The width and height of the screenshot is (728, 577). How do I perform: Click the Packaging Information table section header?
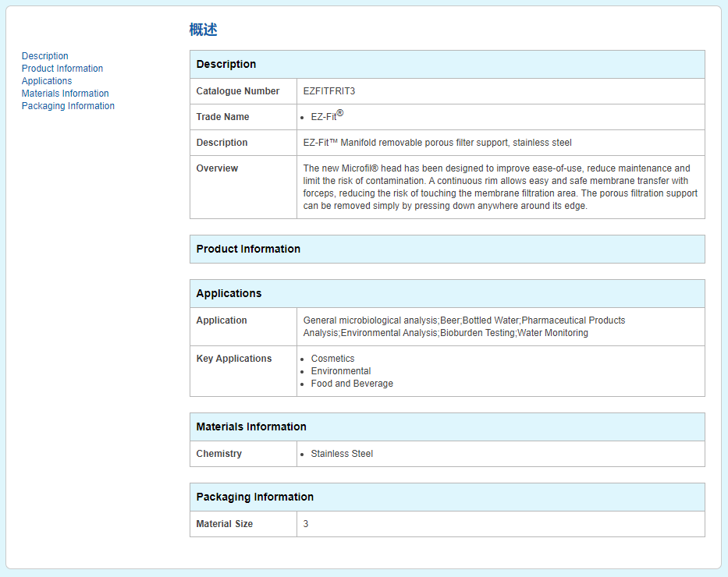[x=447, y=497]
